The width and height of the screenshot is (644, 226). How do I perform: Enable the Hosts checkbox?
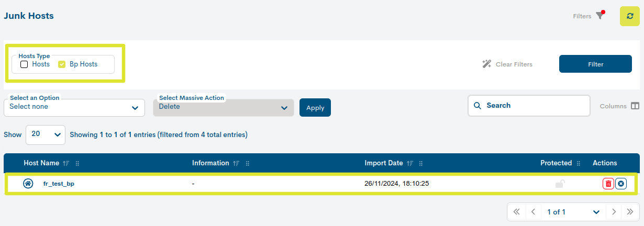(x=24, y=64)
